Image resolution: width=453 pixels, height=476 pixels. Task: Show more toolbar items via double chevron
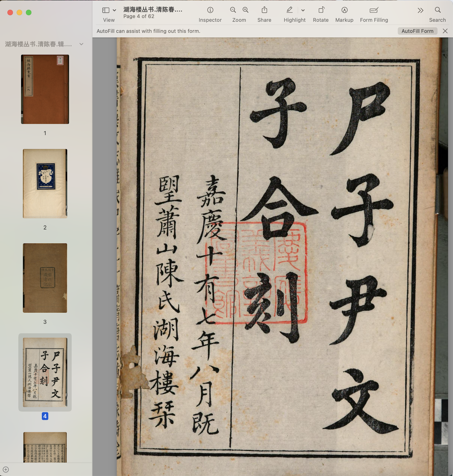tap(420, 11)
